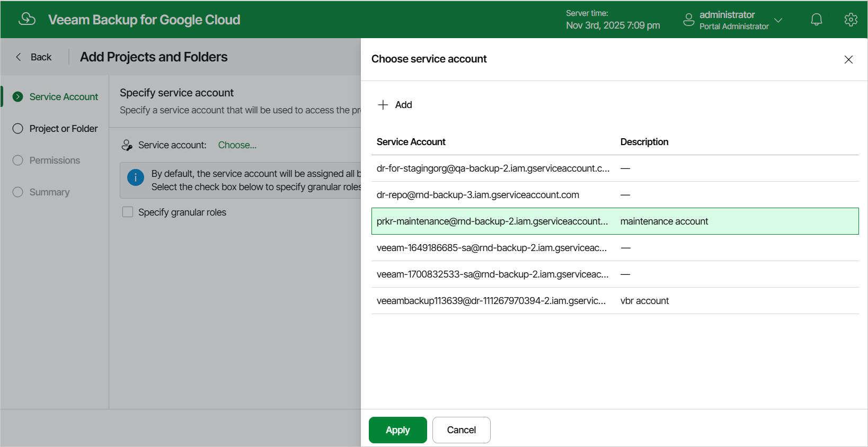Click the administrator user avatar icon
The height and width of the screenshot is (447, 868).
point(689,20)
